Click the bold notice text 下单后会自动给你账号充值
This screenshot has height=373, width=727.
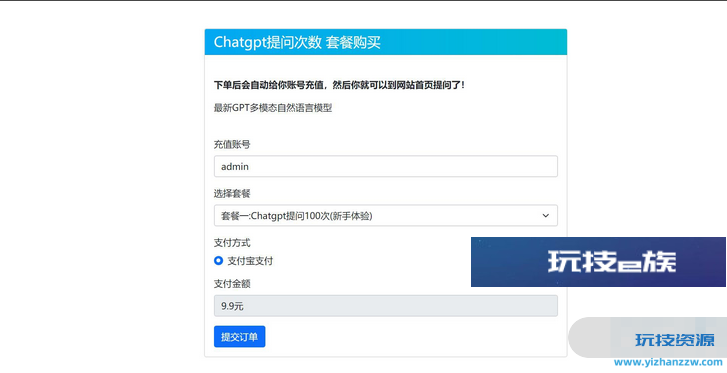click(270, 85)
